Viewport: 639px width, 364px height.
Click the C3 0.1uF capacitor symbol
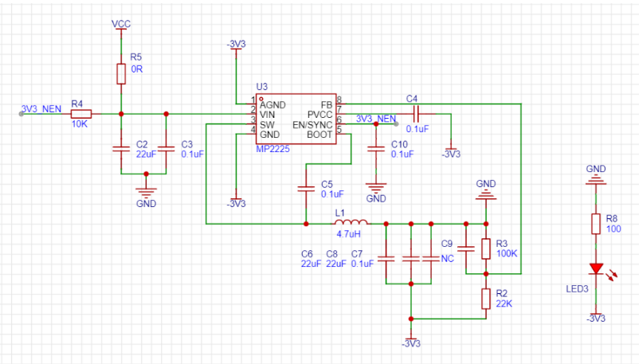point(166,148)
